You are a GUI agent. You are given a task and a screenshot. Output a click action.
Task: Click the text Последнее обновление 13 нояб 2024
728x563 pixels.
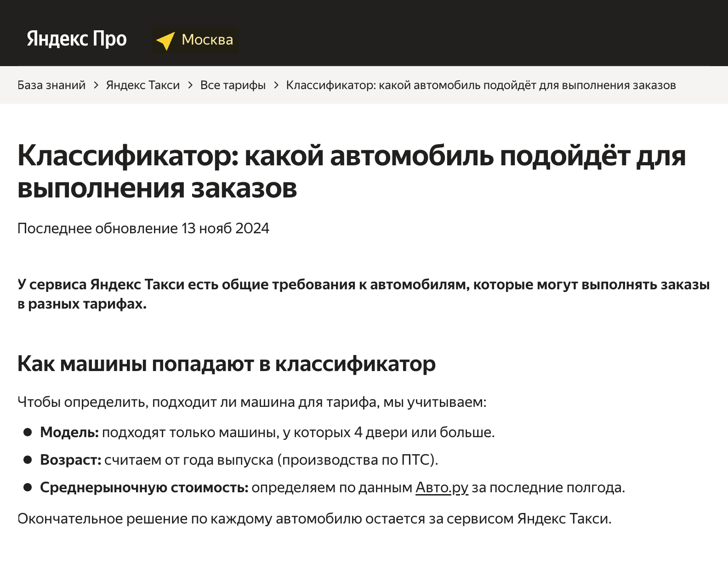pyautogui.click(x=143, y=228)
